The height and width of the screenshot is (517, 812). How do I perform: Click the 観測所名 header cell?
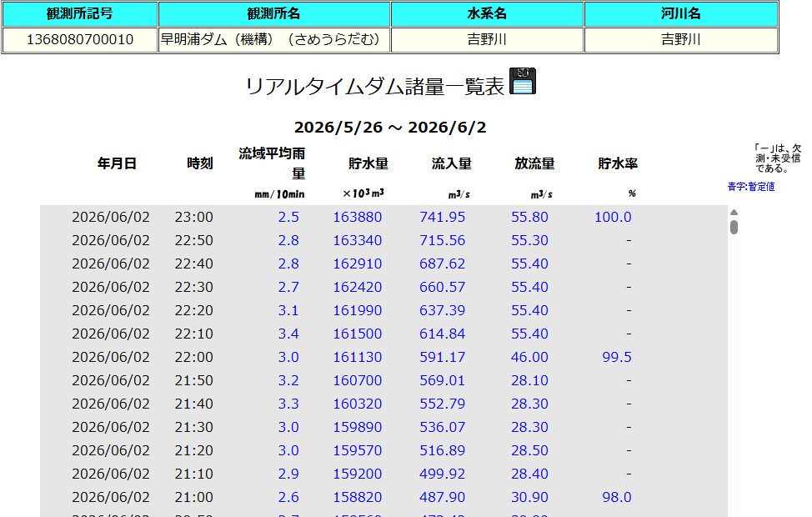tap(274, 14)
